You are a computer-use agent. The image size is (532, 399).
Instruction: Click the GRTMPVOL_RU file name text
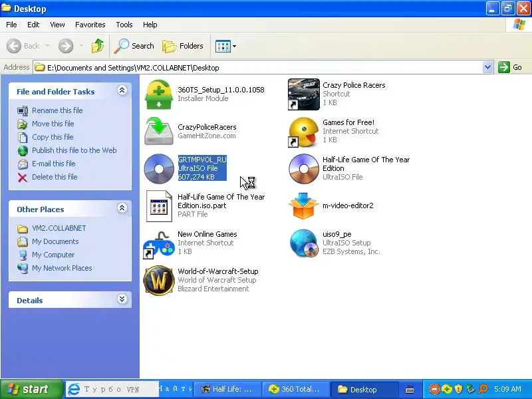tap(202, 160)
